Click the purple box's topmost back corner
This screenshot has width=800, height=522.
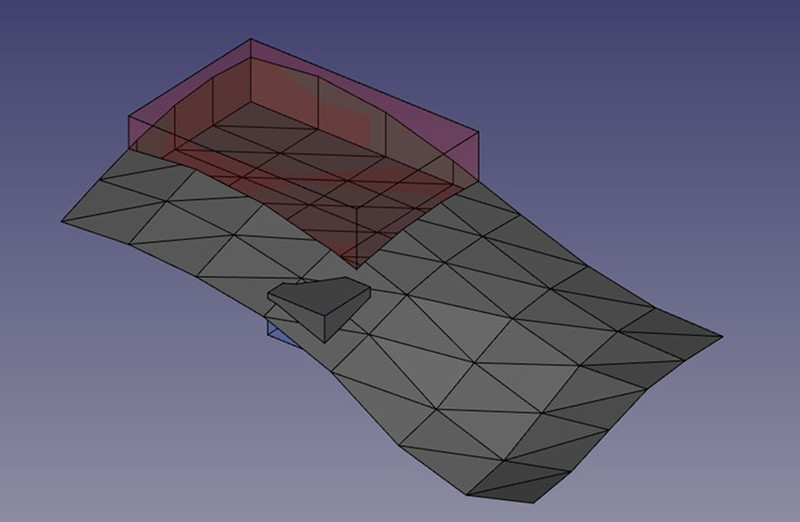251,41
